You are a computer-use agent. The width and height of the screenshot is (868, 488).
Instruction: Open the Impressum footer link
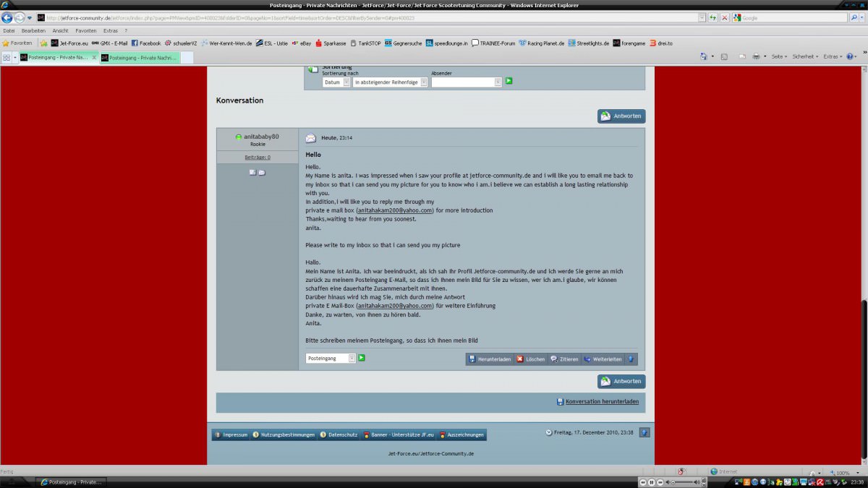pos(231,435)
